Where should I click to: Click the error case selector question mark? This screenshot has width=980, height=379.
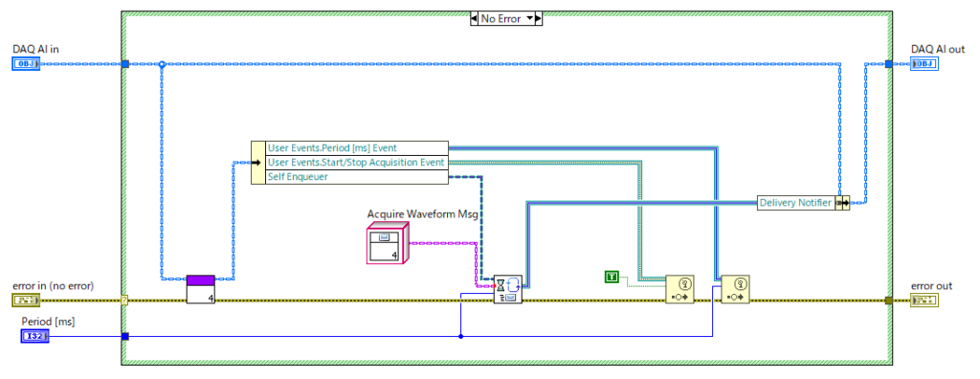[124, 301]
